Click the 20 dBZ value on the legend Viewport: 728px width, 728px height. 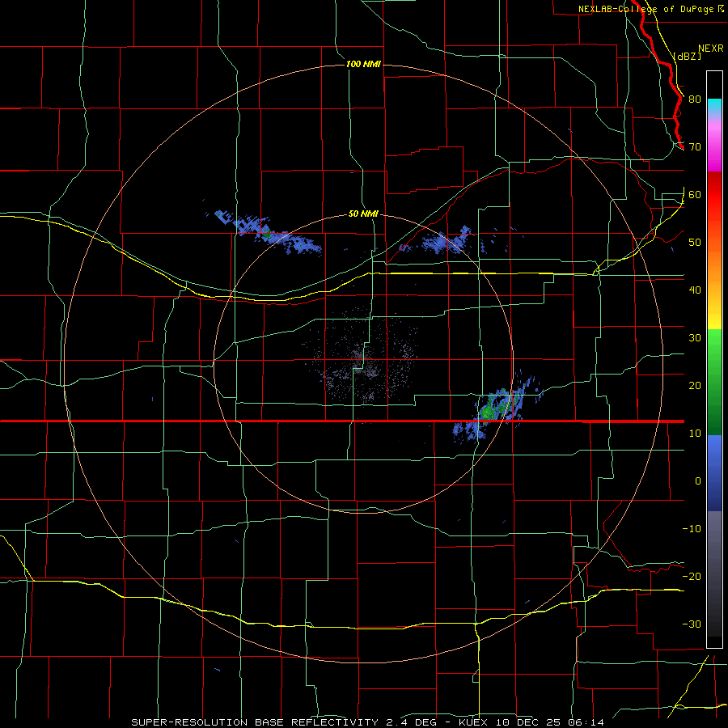(x=695, y=385)
